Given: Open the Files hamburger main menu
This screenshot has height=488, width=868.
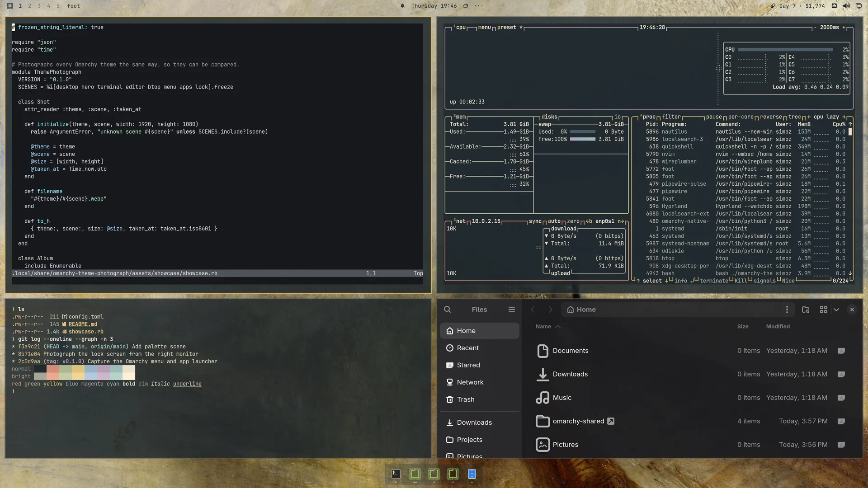Looking at the screenshot, I should [x=512, y=310].
